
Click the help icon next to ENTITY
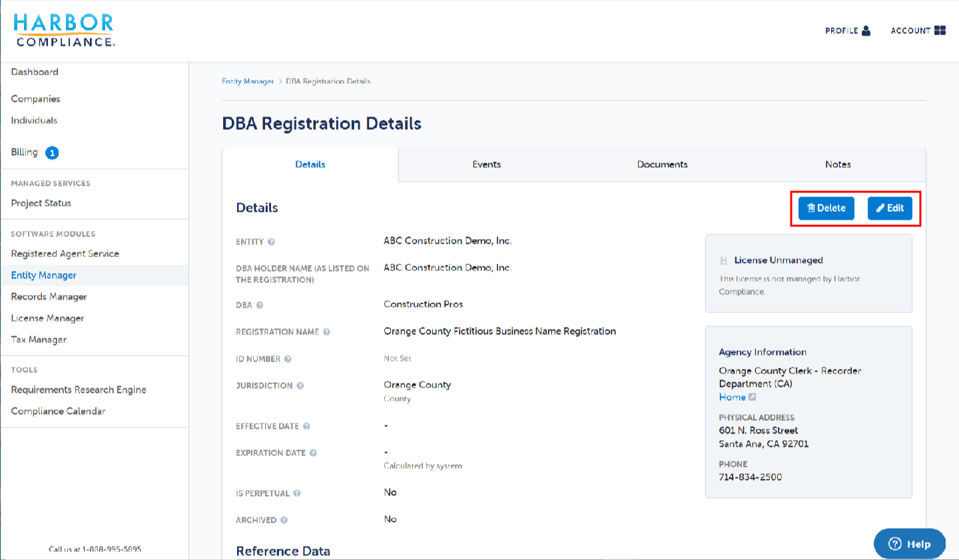coord(271,242)
